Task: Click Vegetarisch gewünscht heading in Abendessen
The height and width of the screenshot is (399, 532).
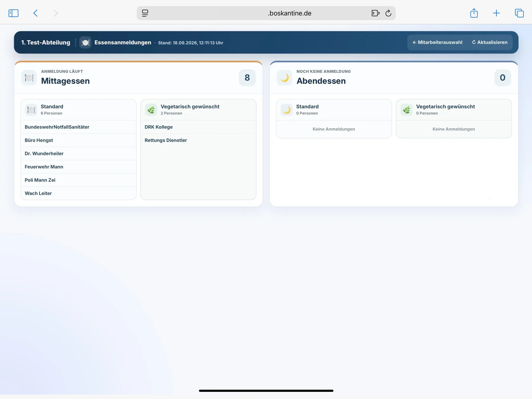Action: coord(445,106)
